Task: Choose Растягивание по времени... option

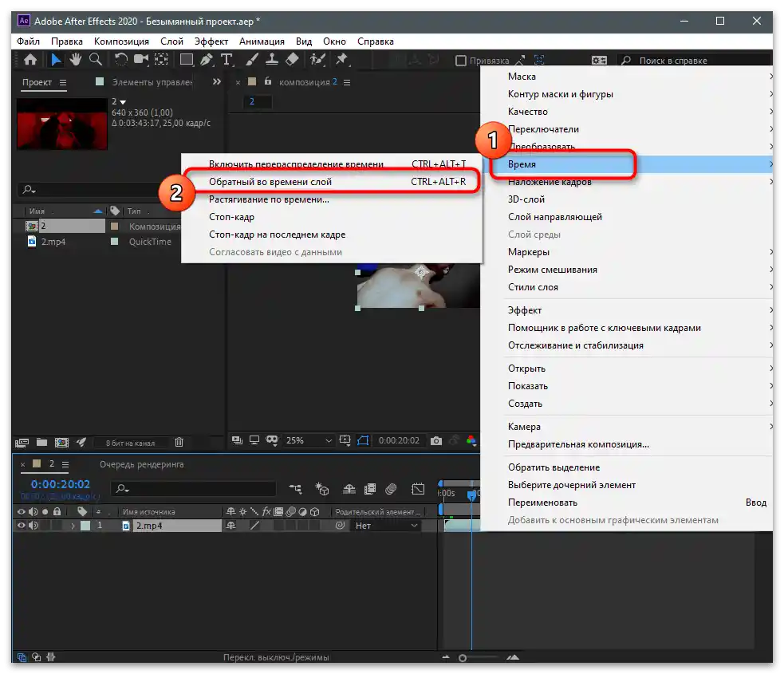Action: [x=332, y=199]
